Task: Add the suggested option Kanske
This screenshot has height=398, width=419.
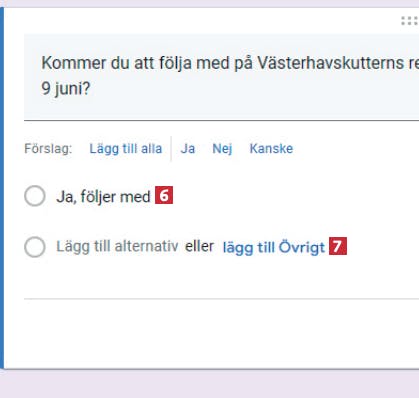Action: 271,148
